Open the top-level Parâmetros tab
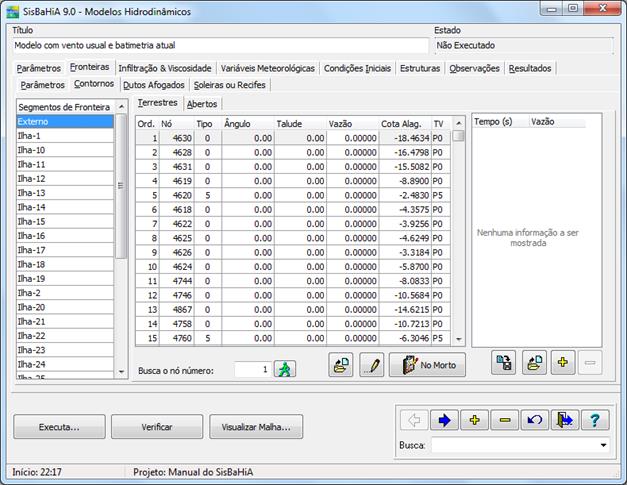The image size is (627, 485). pos(39,68)
